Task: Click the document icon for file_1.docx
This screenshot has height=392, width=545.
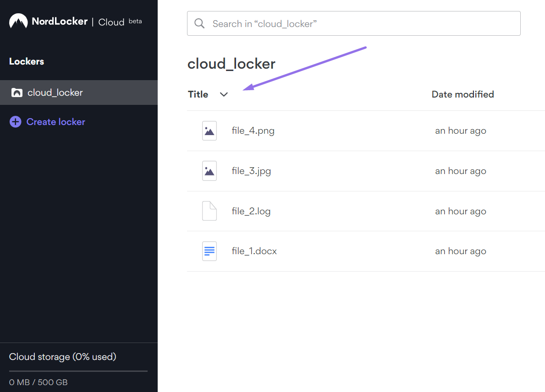Action: (x=209, y=251)
